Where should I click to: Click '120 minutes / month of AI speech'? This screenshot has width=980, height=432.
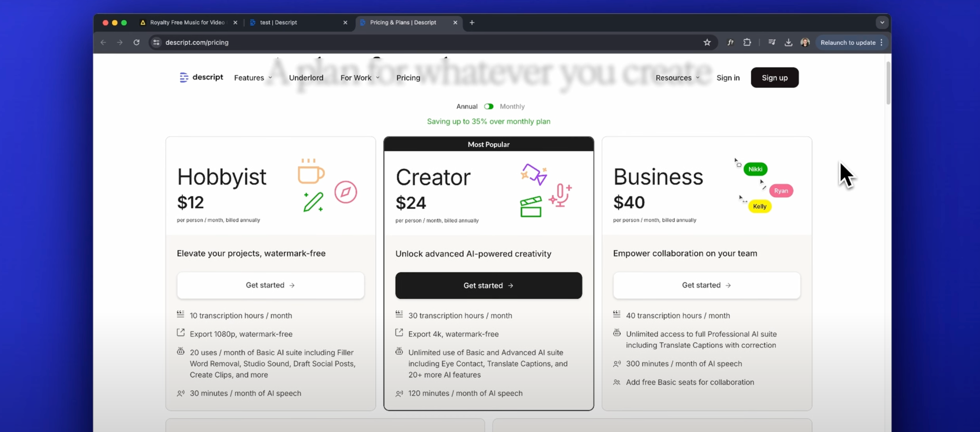click(x=465, y=393)
